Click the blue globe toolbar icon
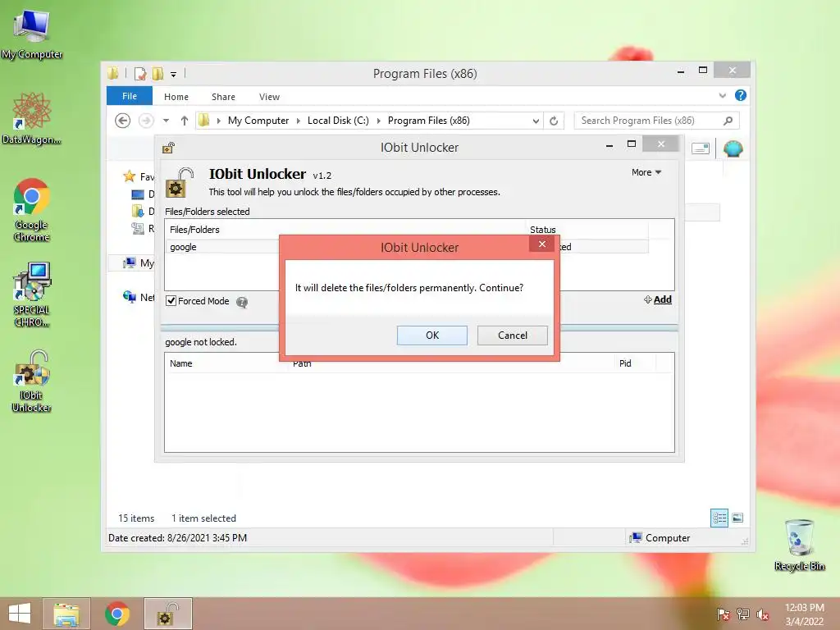840x630 pixels. coord(733,148)
